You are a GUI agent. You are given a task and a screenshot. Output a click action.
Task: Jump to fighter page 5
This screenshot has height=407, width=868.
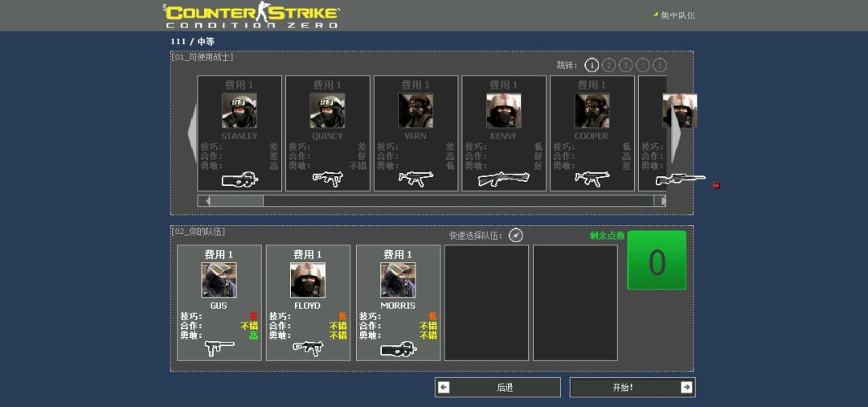(x=659, y=65)
